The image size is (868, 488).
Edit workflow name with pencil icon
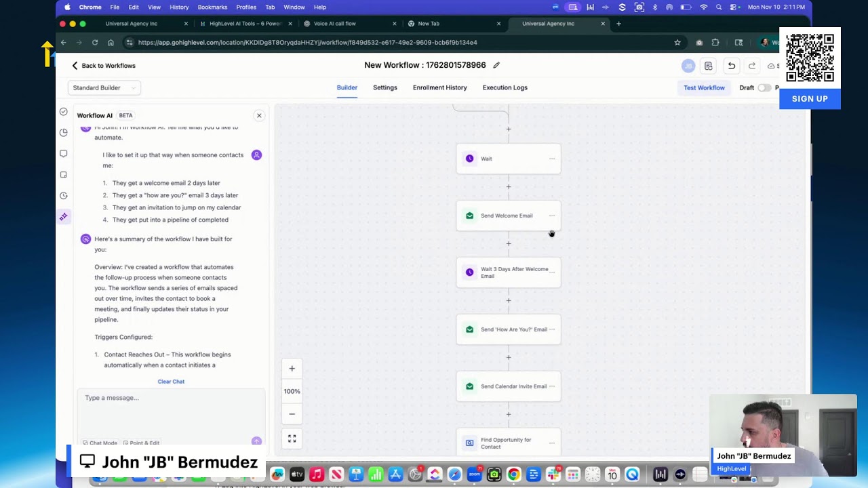(496, 65)
